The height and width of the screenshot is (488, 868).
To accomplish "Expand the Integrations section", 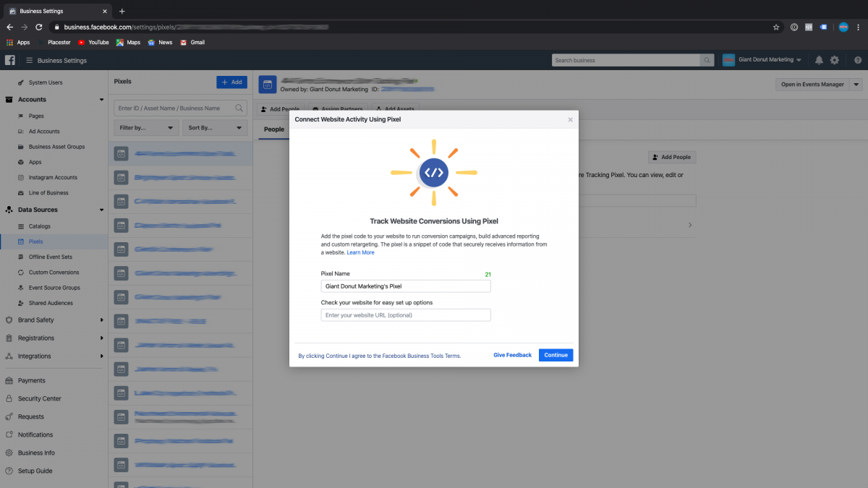I will pyautogui.click(x=101, y=356).
